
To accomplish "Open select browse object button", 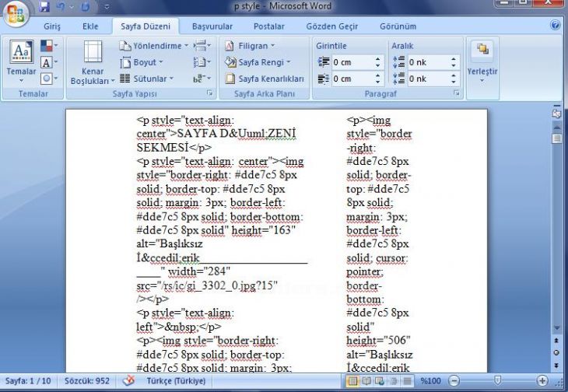I will 557,352.
